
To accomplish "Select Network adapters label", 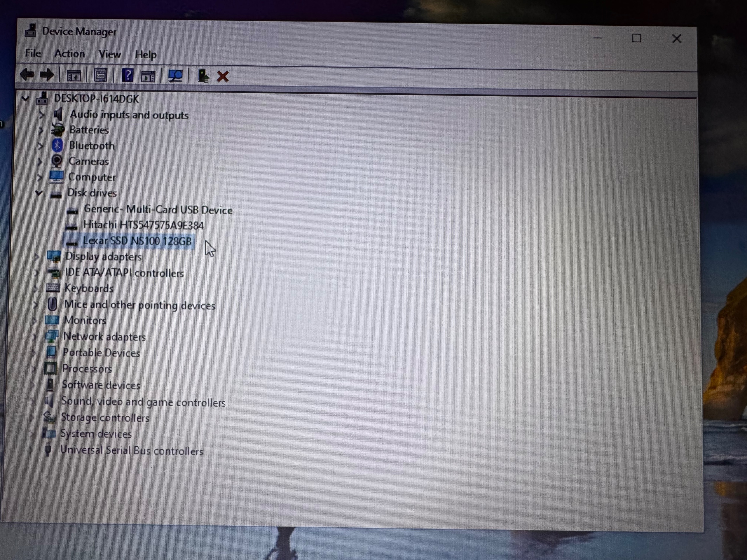I will pyautogui.click(x=104, y=336).
